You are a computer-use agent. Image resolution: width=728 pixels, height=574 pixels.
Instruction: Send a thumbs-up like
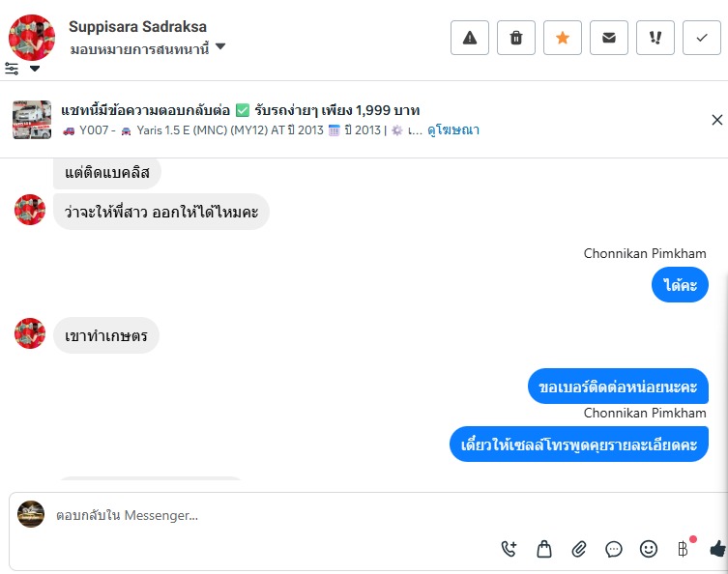[716, 549]
